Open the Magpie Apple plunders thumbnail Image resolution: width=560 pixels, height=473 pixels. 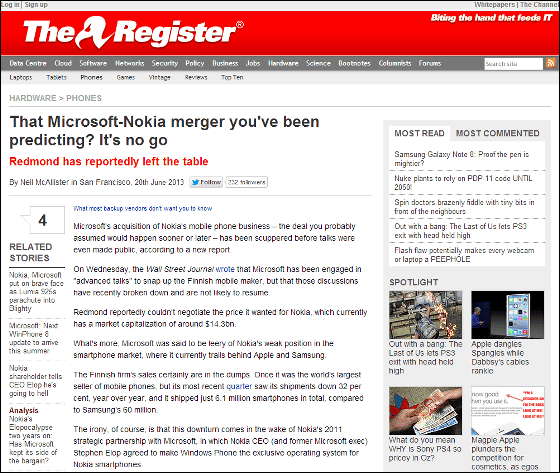(x=508, y=410)
